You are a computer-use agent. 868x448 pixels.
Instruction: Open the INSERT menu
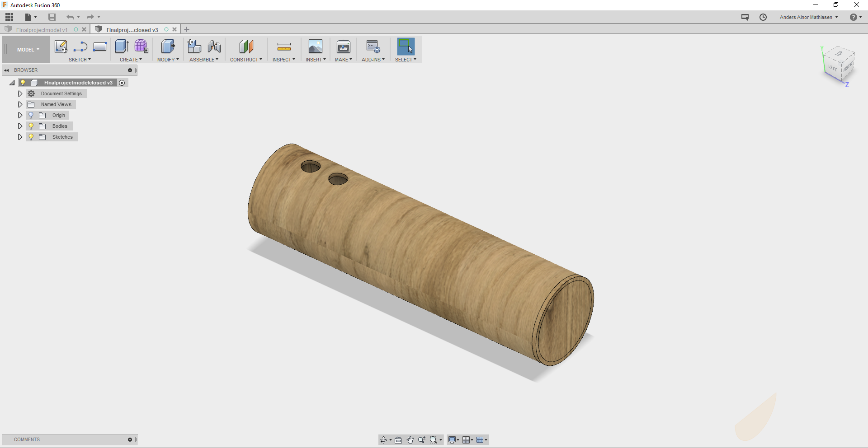(x=316, y=60)
